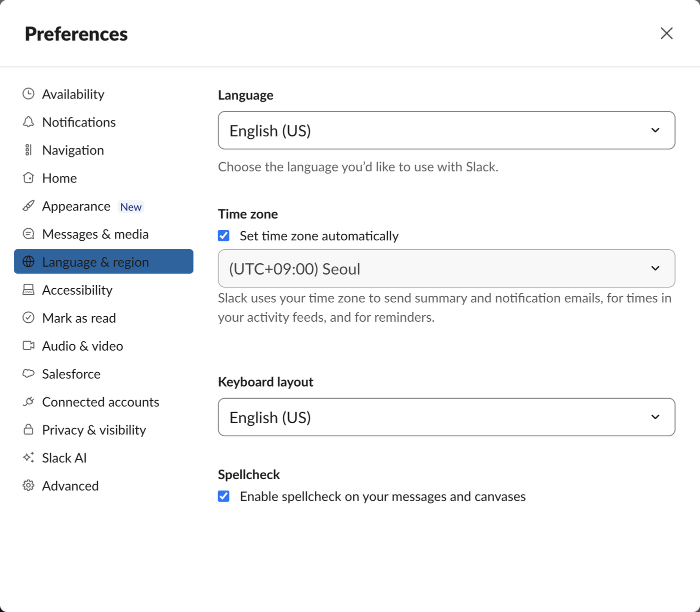The width and height of the screenshot is (700, 612).
Task: Click the Mark as read checkmark icon
Action: (x=28, y=318)
